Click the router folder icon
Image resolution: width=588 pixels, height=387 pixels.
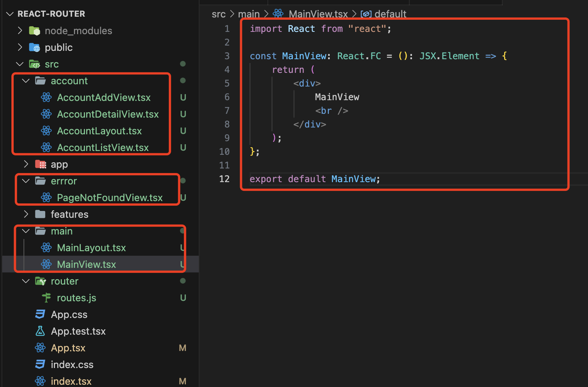point(41,281)
